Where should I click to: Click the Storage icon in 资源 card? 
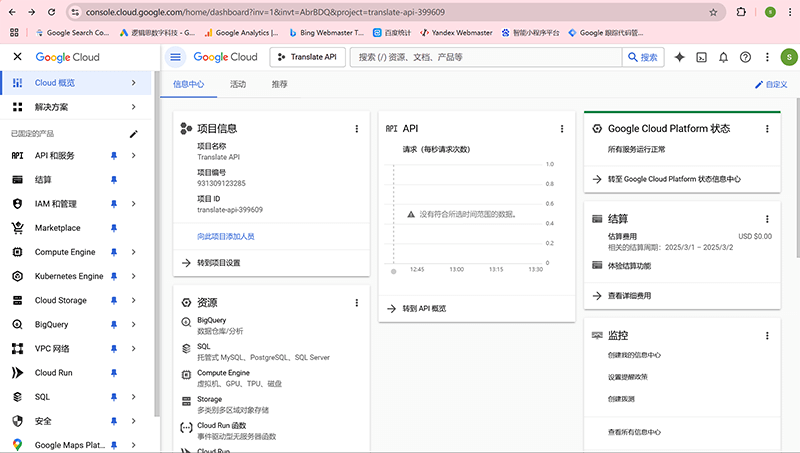[x=186, y=401]
